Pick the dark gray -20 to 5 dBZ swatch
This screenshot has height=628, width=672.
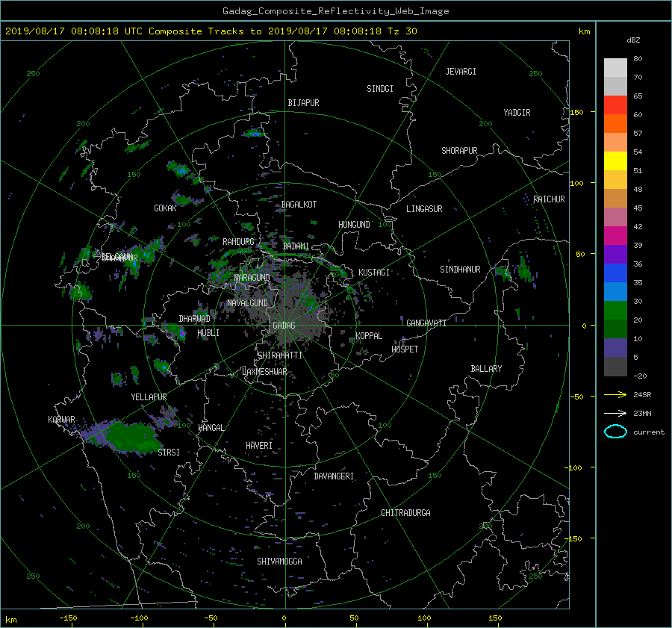click(x=615, y=366)
